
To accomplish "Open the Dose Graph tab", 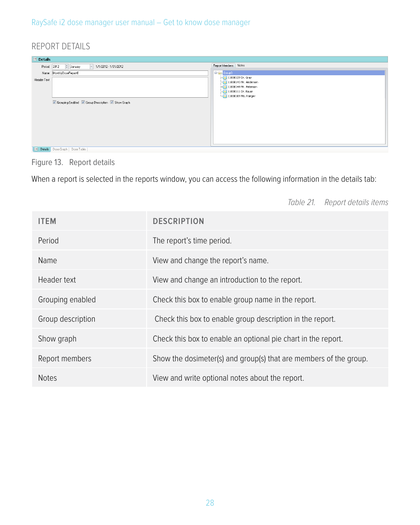I will (60, 149).
